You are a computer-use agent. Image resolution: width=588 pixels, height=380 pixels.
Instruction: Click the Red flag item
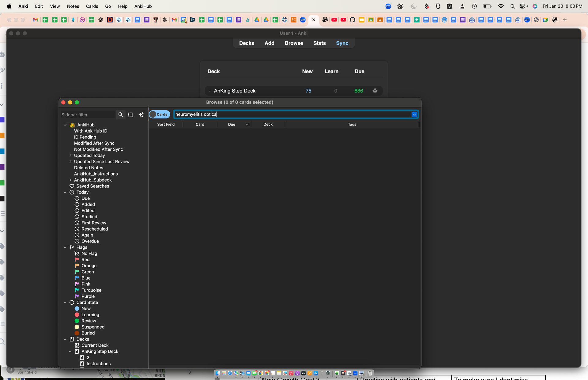pos(85,260)
